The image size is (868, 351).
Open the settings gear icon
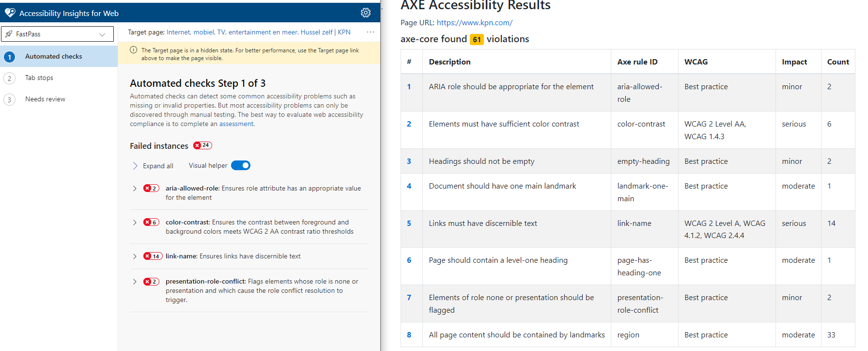point(366,13)
